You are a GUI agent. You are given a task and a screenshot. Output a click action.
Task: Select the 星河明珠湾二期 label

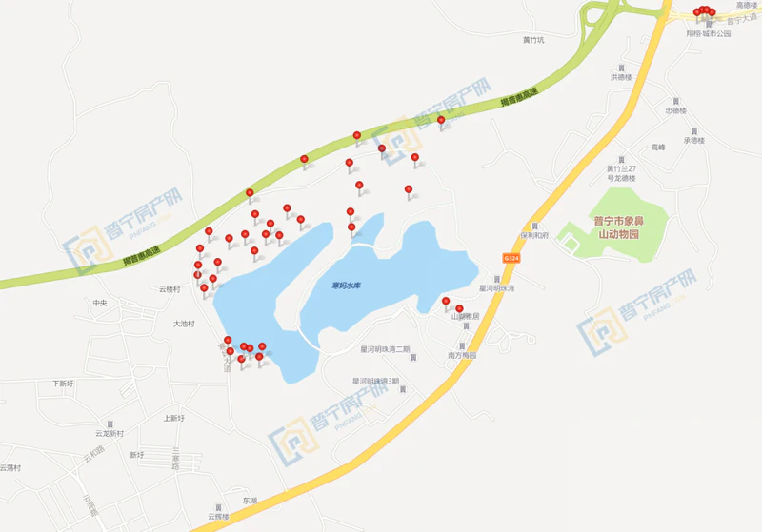click(x=385, y=349)
